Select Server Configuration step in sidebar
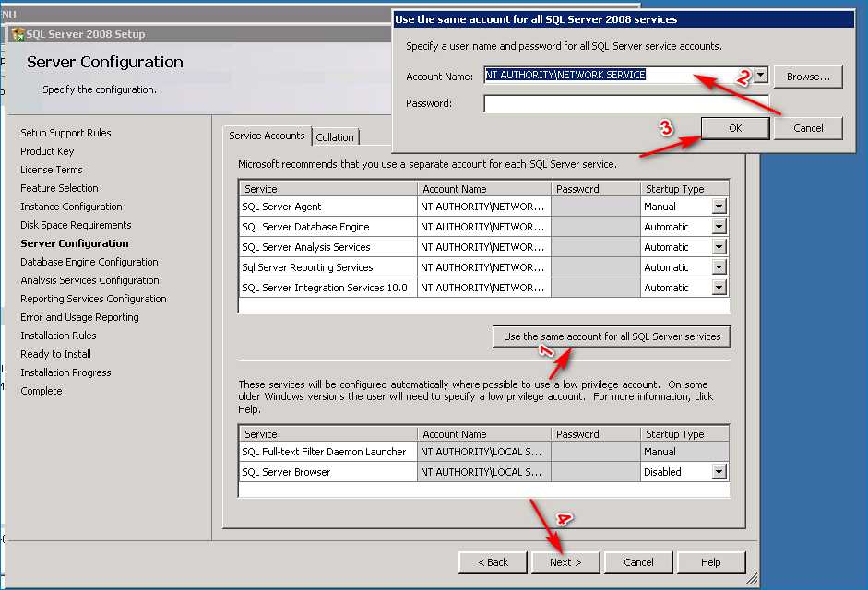 pos(74,243)
